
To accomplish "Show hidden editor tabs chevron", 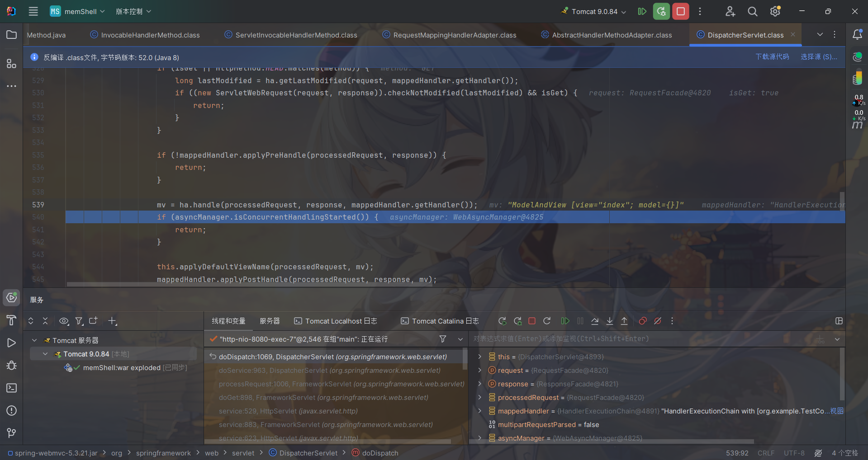I will click(x=820, y=34).
